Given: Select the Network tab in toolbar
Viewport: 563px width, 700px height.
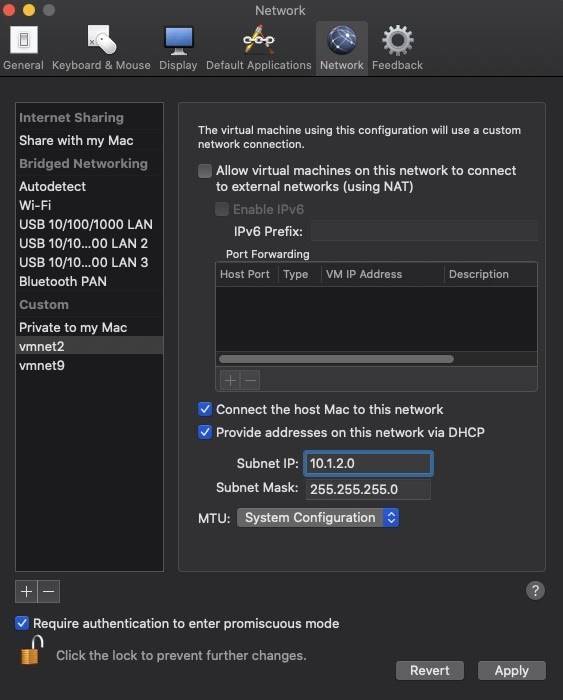Looking at the screenshot, I should click(342, 48).
